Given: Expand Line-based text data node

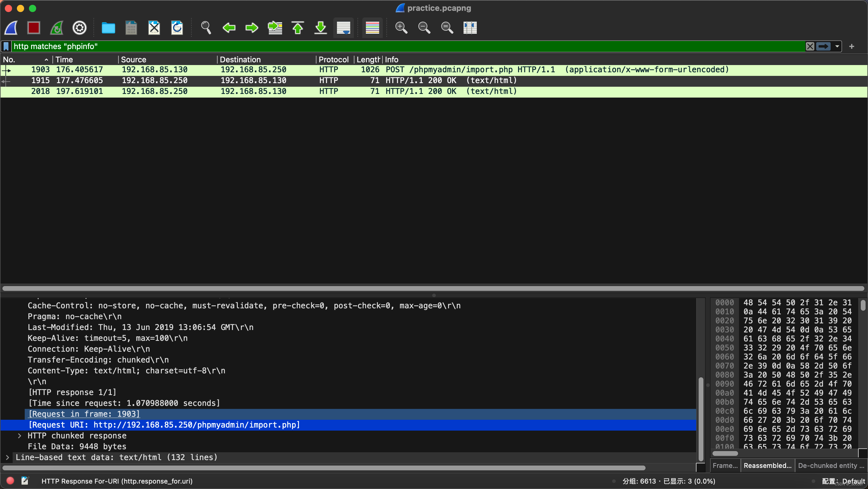Looking at the screenshot, I should pos(8,457).
